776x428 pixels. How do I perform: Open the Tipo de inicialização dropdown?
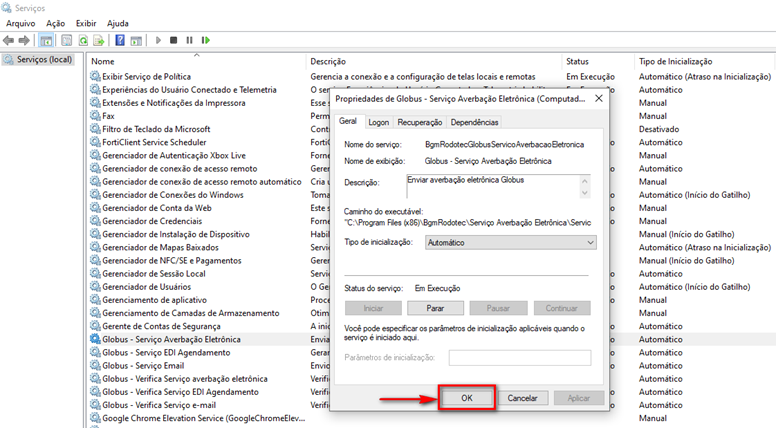click(x=511, y=242)
